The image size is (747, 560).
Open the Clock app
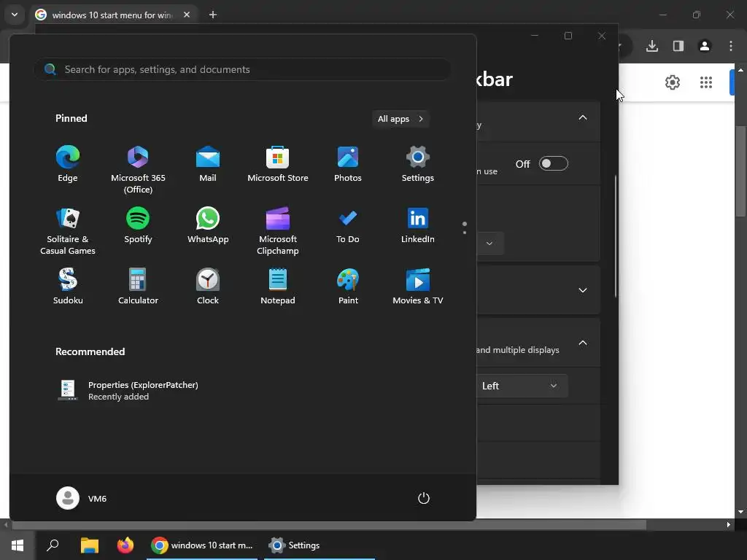point(208,287)
